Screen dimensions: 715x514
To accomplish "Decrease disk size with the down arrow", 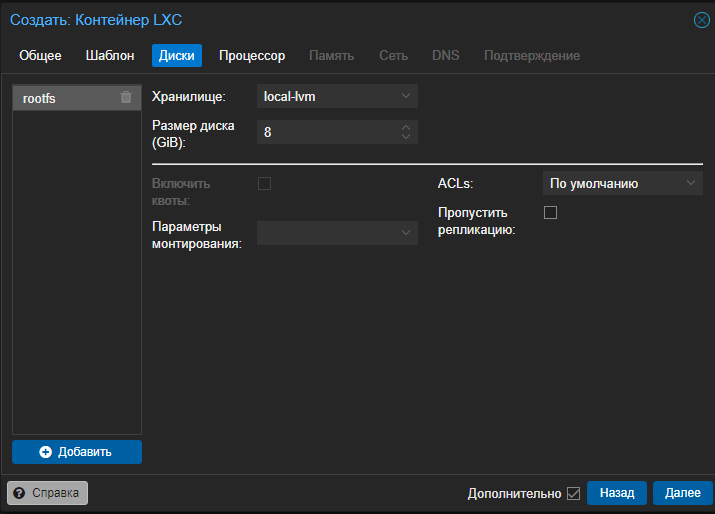I will (406, 136).
